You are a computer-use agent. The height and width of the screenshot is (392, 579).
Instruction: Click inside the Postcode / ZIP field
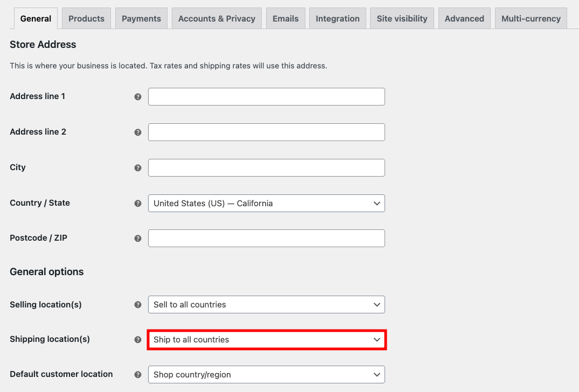pyautogui.click(x=266, y=237)
